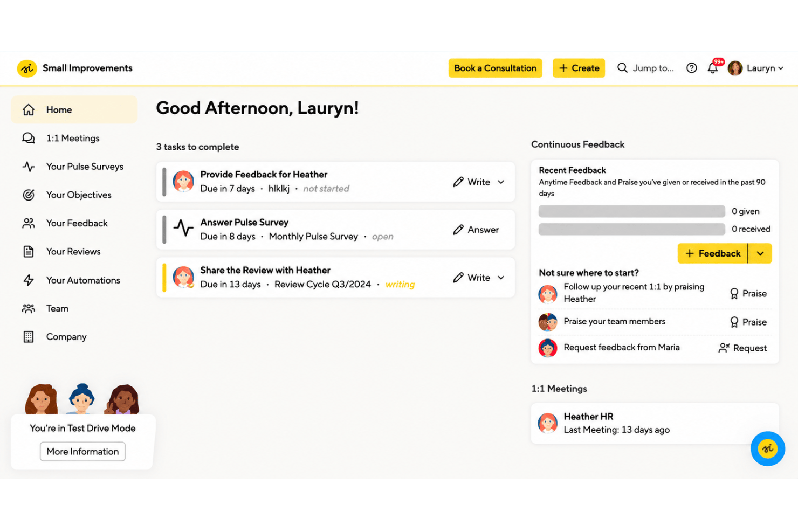Click the Create button

tap(579, 68)
